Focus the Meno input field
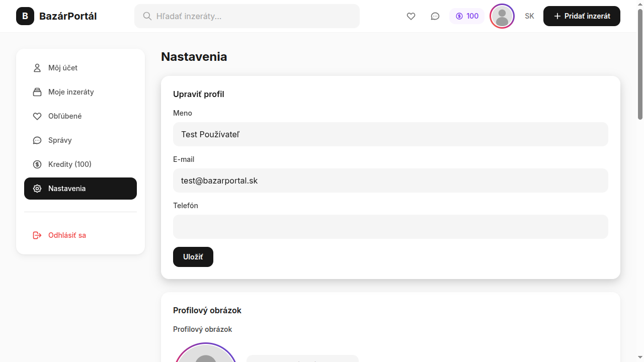 pos(390,134)
